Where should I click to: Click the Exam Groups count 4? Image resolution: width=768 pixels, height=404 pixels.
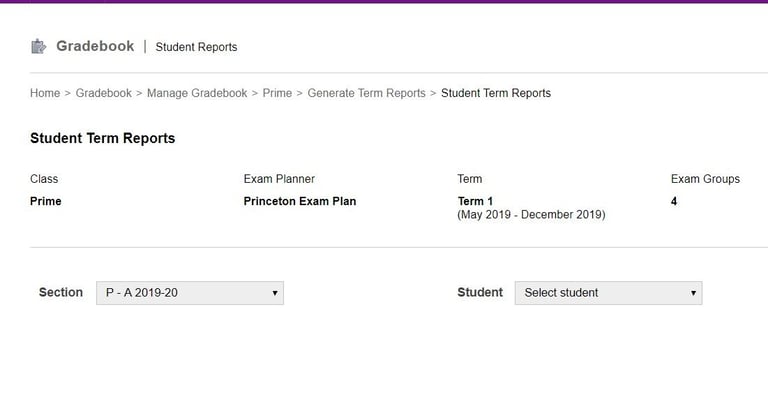pyautogui.click(x=674, y=201)
